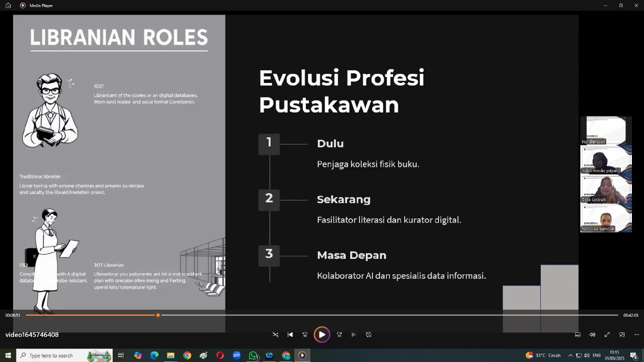Open WhatsApp from the taskbar
The width and height of the screenshot is (644, 362).
(x=253, y=355)
